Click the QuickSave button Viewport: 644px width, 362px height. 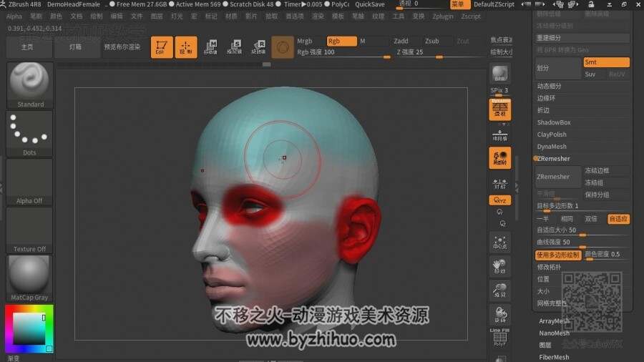coord(370,4)
